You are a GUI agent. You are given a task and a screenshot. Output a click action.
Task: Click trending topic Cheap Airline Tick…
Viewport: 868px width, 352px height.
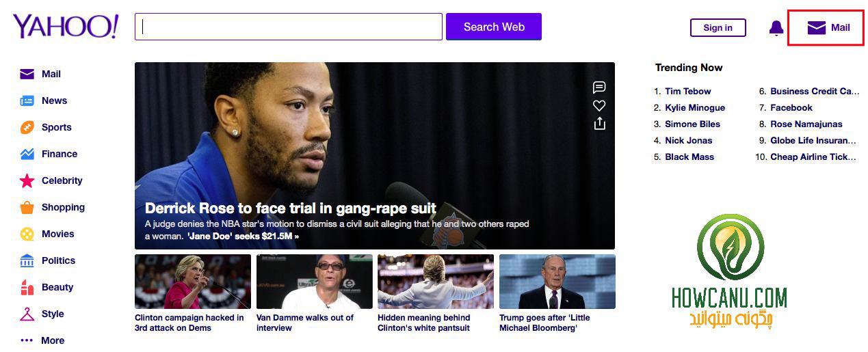point(813,157)
